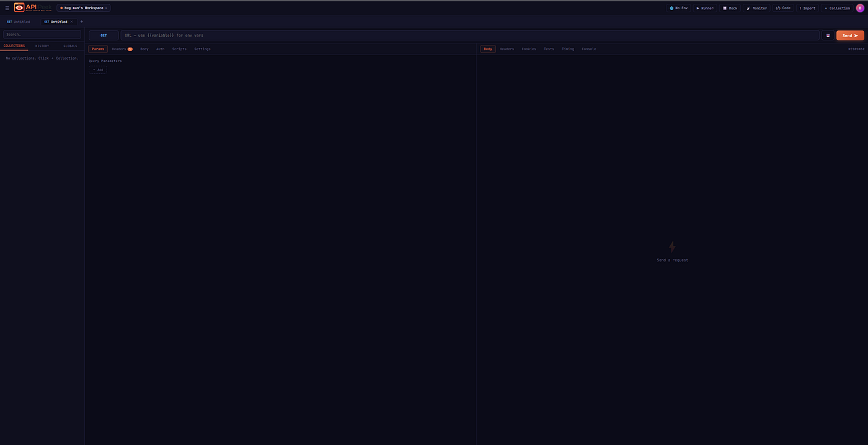The height and width of the screenshot is (445, 868).
Task: Select the response Body tab
Action: (488, 49)
